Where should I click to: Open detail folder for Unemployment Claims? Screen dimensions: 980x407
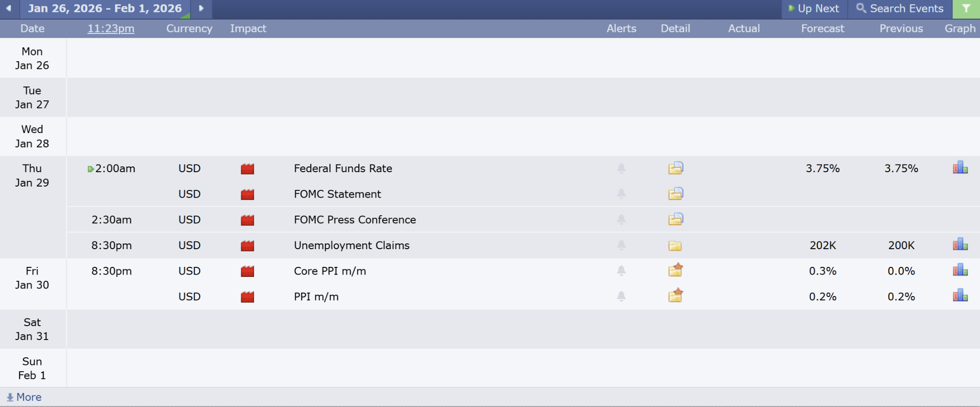click(x=675, y=246)
